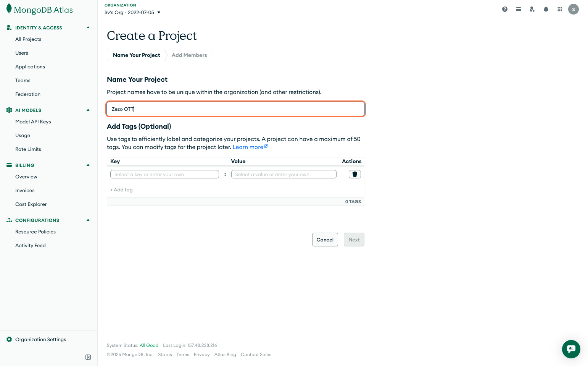Collapse the Billing section
This screenshot has height=366, width=588.
(88, 165)
